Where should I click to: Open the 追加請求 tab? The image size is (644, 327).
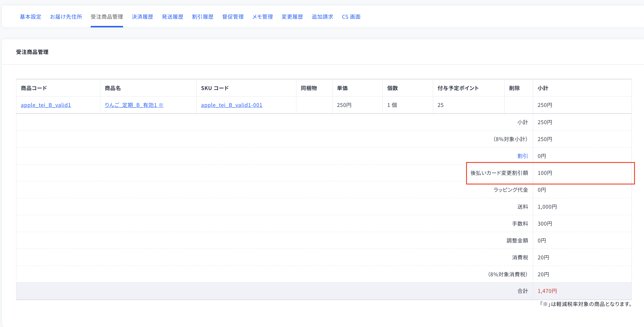tap(322, 17)
